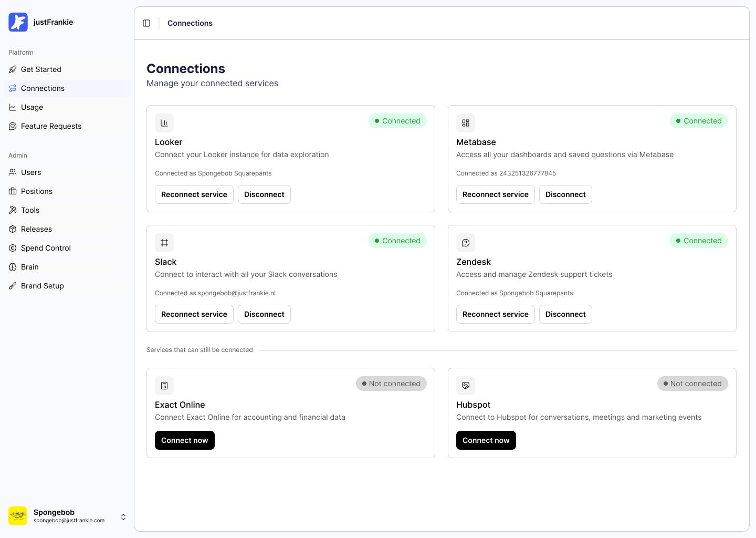756x538 pixels.
Task: Click the Connections breadcrumb in header
Action: pyautogui.click(x=190, y=23)
